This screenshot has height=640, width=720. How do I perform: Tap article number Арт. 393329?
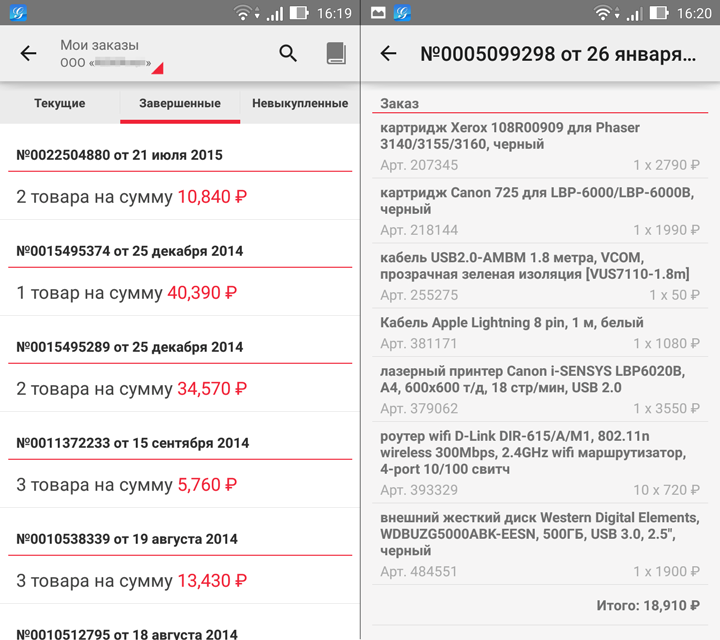tap(419, 490)
